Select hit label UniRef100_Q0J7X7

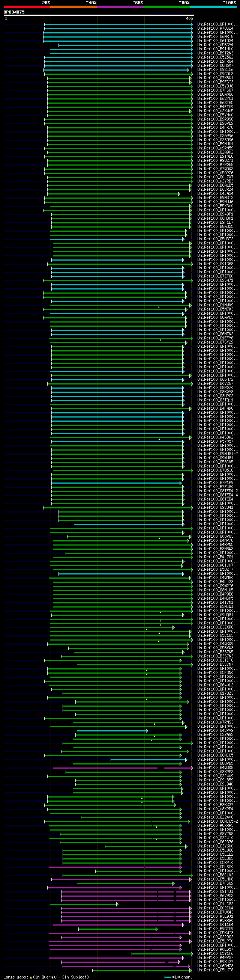pyautogui.click(x=215, y=177)
